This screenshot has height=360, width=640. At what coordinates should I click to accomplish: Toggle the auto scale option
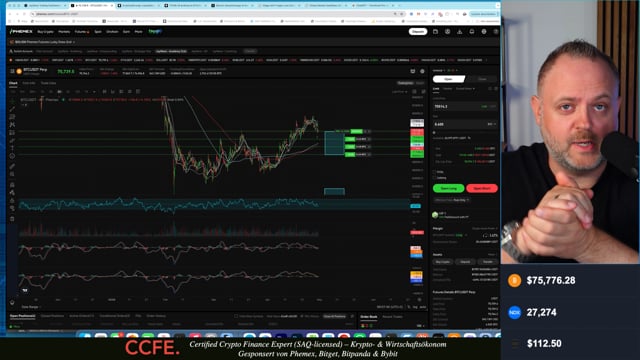[x=422, y=307]
